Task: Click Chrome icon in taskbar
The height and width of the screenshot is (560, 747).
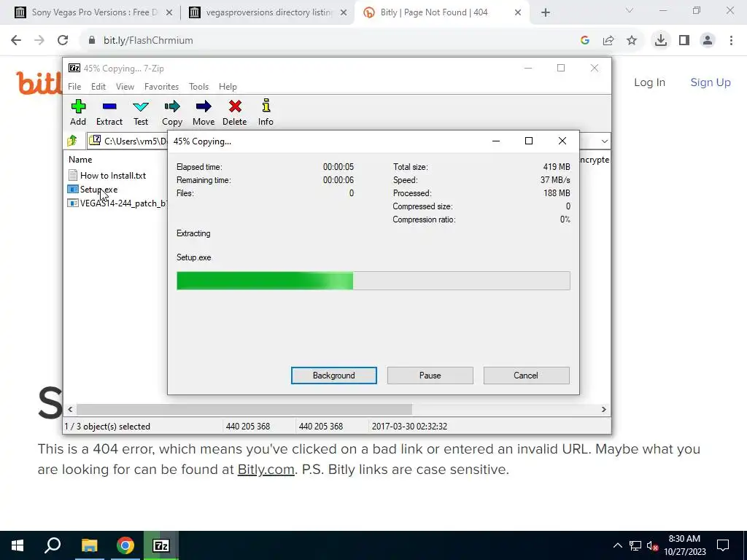Action: point(125,545)
